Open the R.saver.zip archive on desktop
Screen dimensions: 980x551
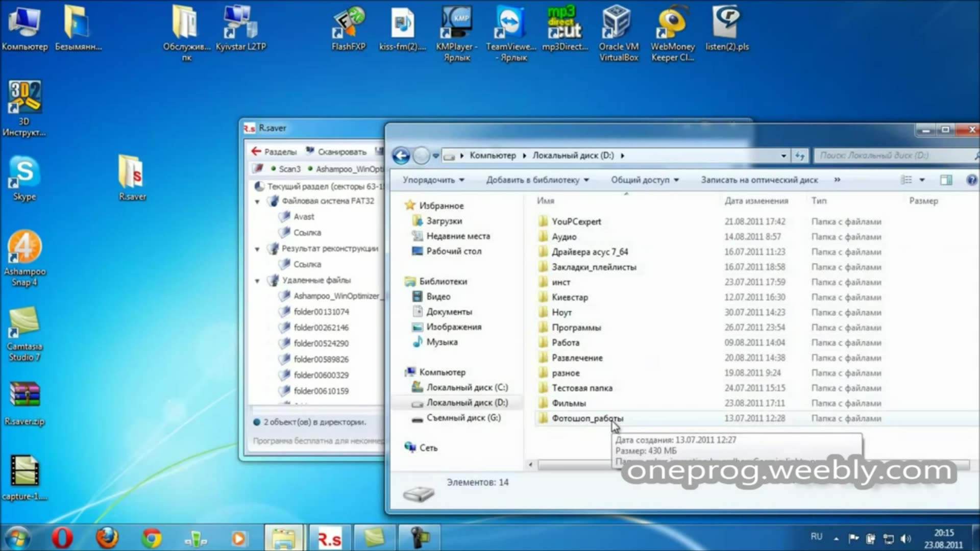pos(24,403)
